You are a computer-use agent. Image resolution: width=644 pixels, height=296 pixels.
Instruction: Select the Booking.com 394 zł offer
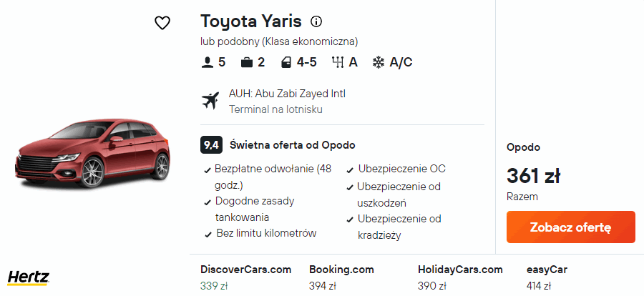tap(341, 277)
